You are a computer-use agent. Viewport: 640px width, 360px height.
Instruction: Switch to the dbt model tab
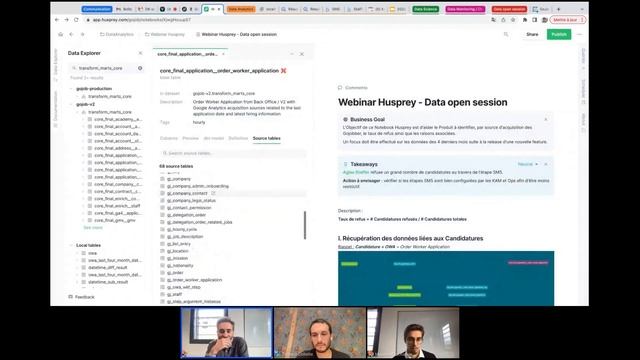[x=213, y=138]
